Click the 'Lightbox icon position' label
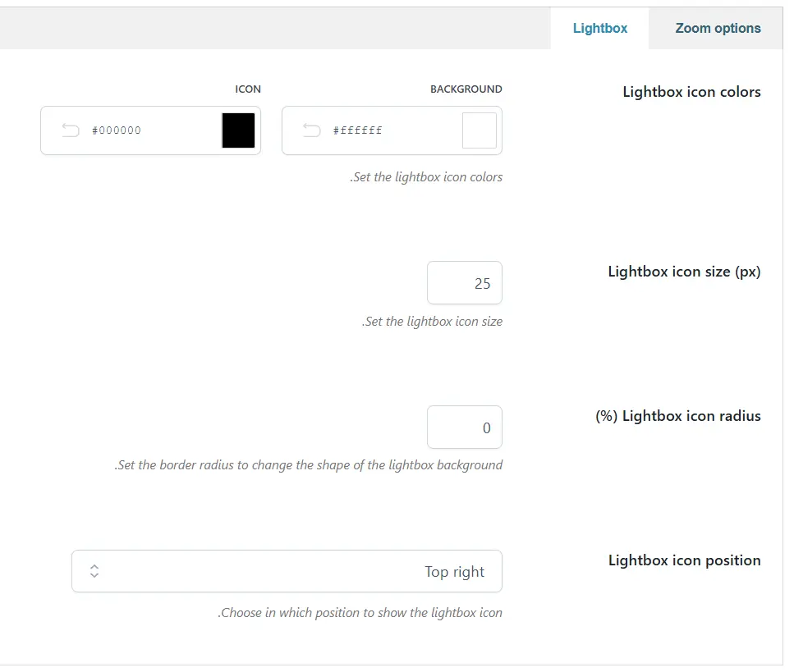 pyautogui.click(x=684, y=560)
